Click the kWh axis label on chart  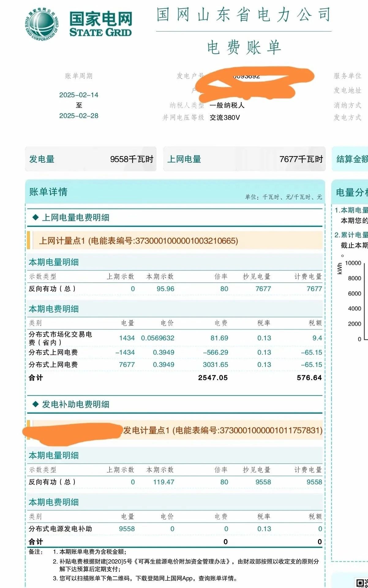click(x=340, y=268)
